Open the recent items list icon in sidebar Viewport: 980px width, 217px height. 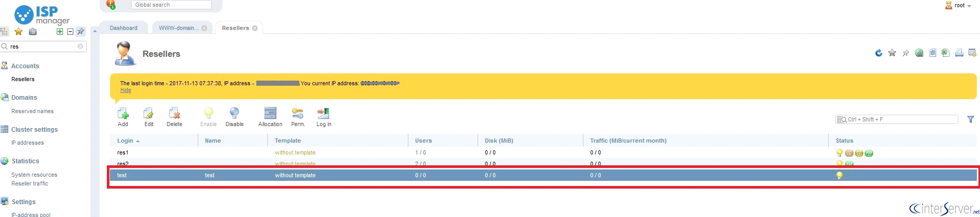(33, 32)
